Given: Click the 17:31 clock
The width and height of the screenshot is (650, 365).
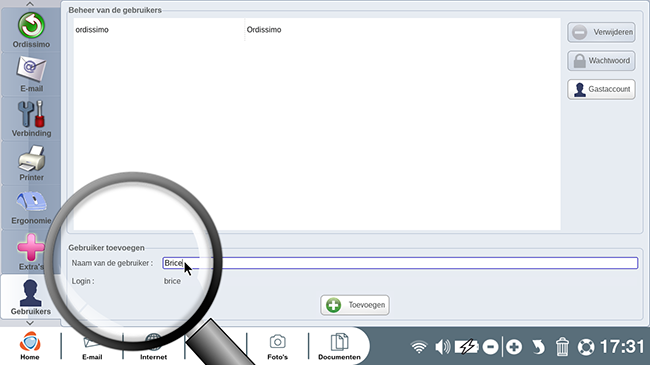Looking at the screenshot, I should (x=622, y=347).
